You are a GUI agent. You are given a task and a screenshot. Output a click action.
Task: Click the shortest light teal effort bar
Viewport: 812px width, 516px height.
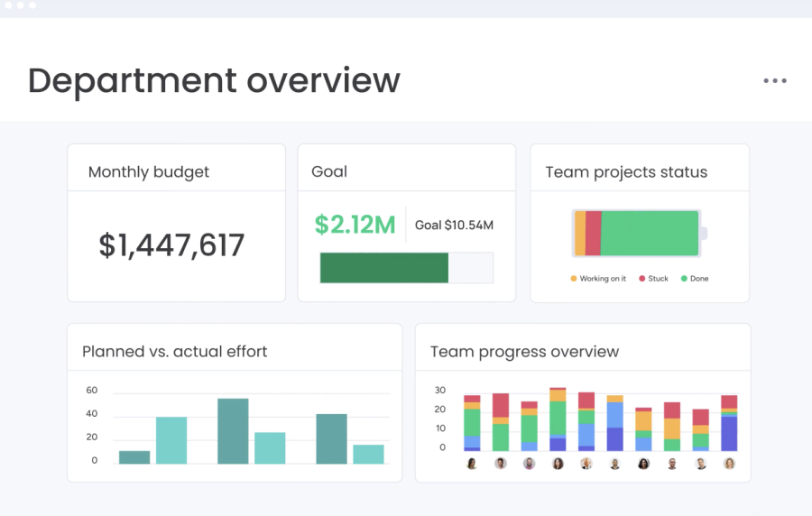click(369, 455)
